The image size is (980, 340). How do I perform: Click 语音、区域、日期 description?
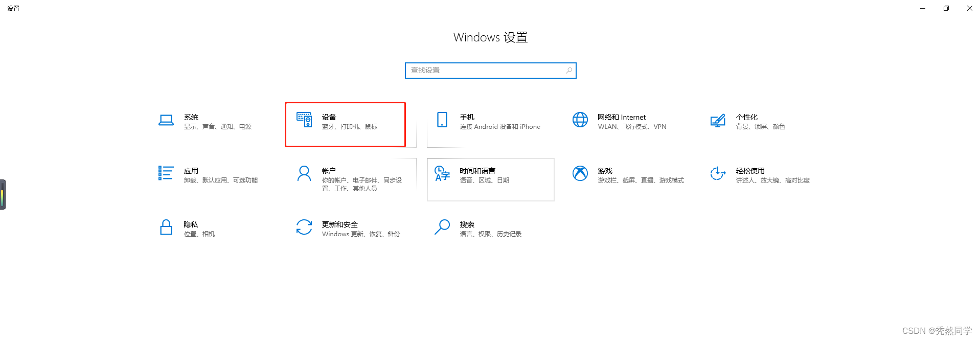tap(485, 180)
